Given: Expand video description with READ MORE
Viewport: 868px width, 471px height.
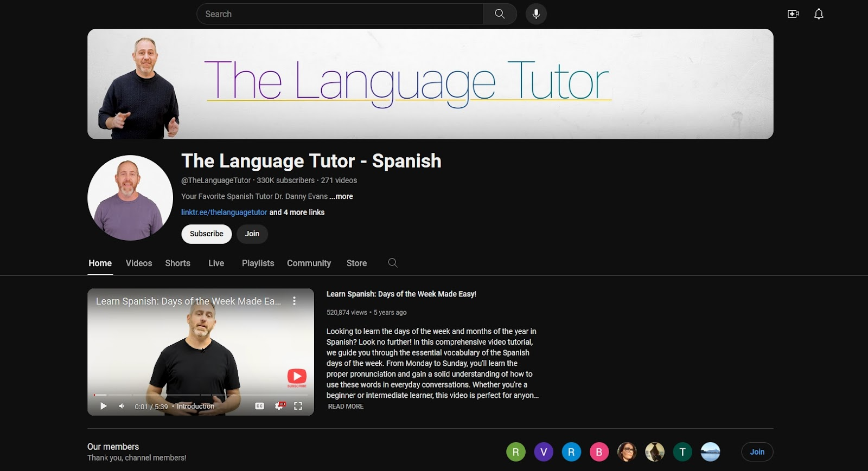Looking at the screenshot, I should coord(346,407).
